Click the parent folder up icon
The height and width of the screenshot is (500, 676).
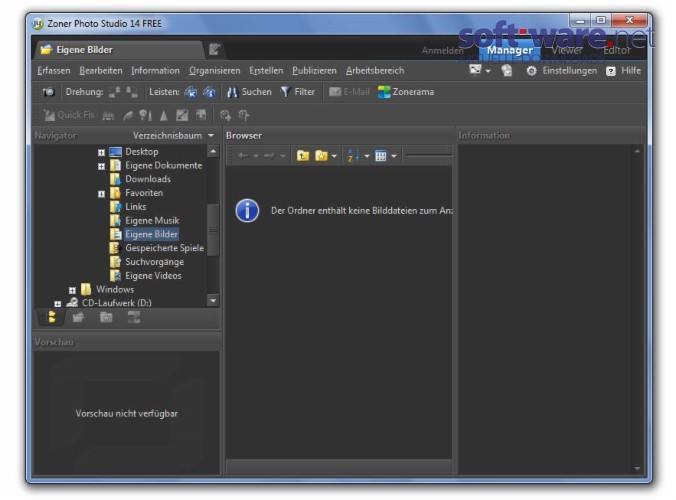(303, 156)
